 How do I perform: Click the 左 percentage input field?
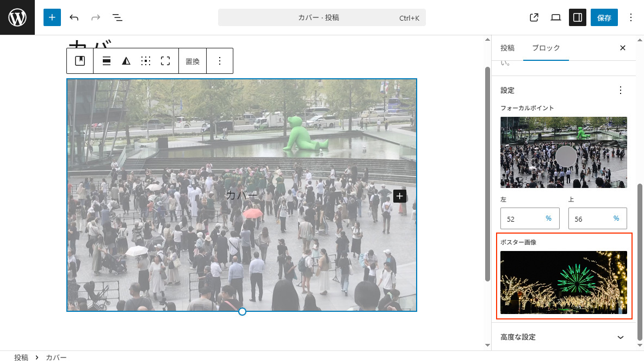coord(521,218)
